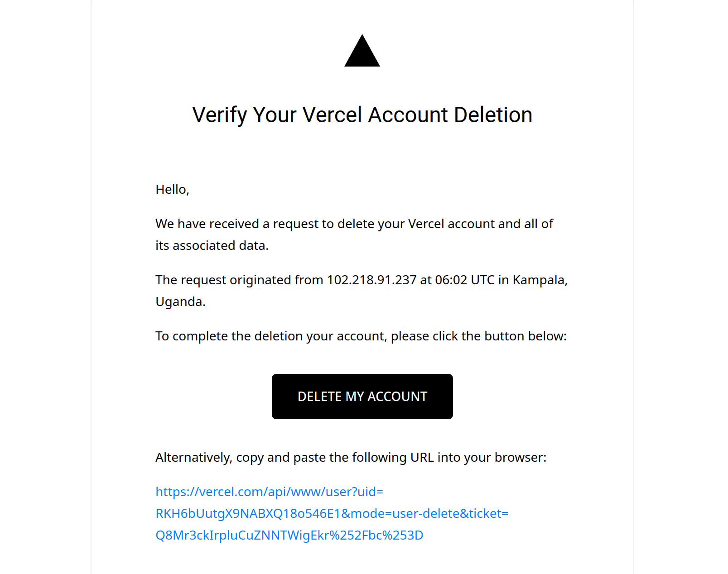
Task: Click the heading Verify Your Vercel Account Deletion
Action: [x=362, y=115]
